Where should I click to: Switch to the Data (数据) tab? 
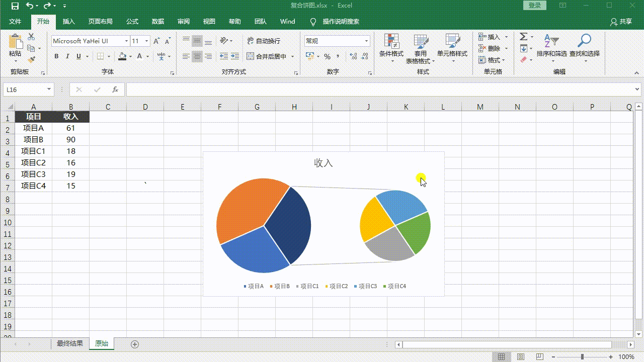click(158, 22)
